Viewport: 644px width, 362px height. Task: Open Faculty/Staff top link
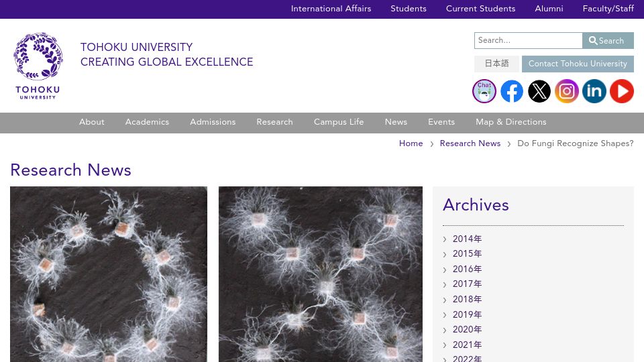[608, 9]
